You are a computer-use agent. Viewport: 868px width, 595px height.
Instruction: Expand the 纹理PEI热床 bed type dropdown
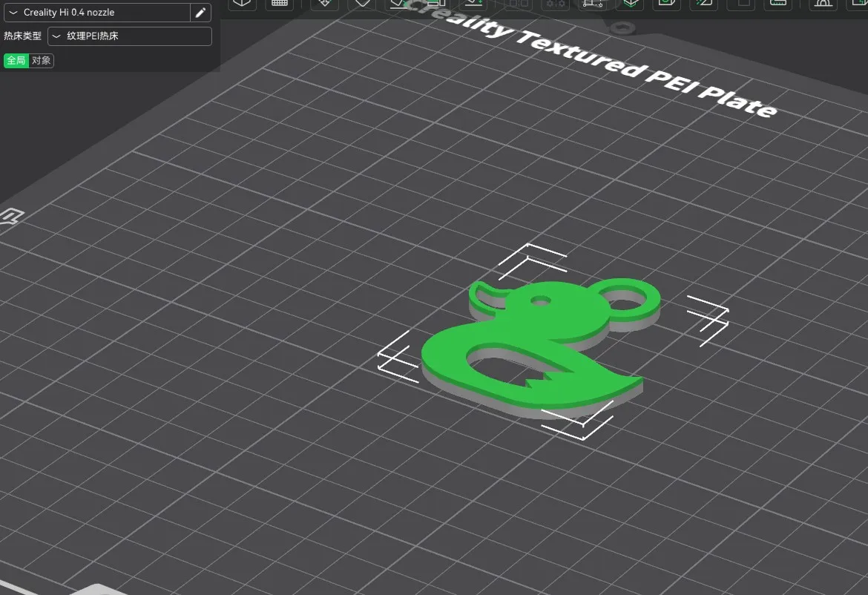point(130,36)
